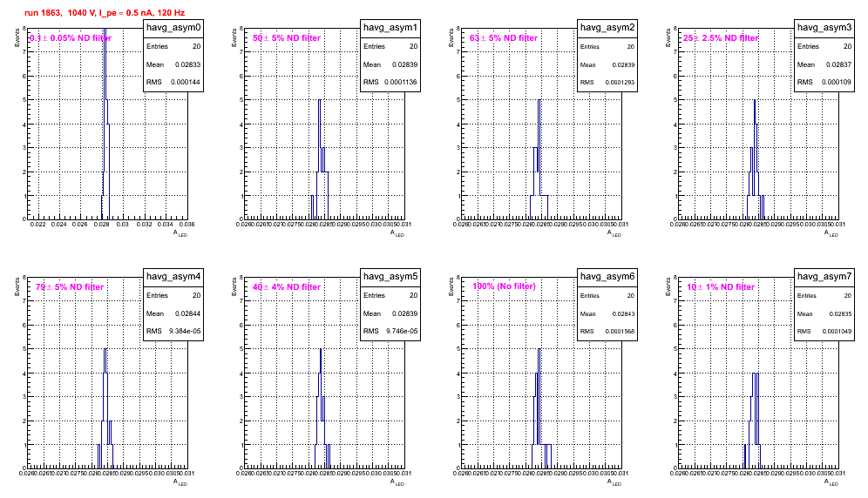Image resolution: width=868 pixels, height=498 pixels.
Task: Click the '0.1± 0.05% ND filter' label
Action: [71, 38]
